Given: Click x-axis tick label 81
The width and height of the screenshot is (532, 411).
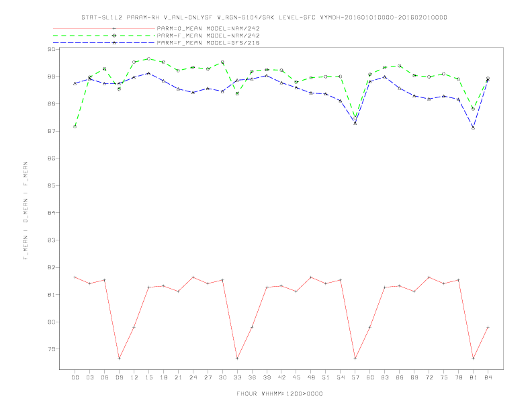Looking at the screenshot, I should click(474, 377).
